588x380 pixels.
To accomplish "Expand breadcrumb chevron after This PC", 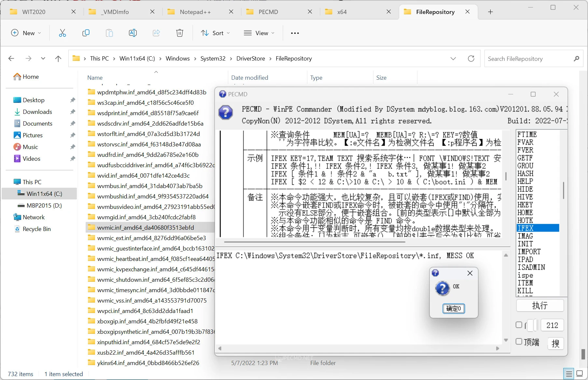I will pyautogui.click(x=114, y=59).
